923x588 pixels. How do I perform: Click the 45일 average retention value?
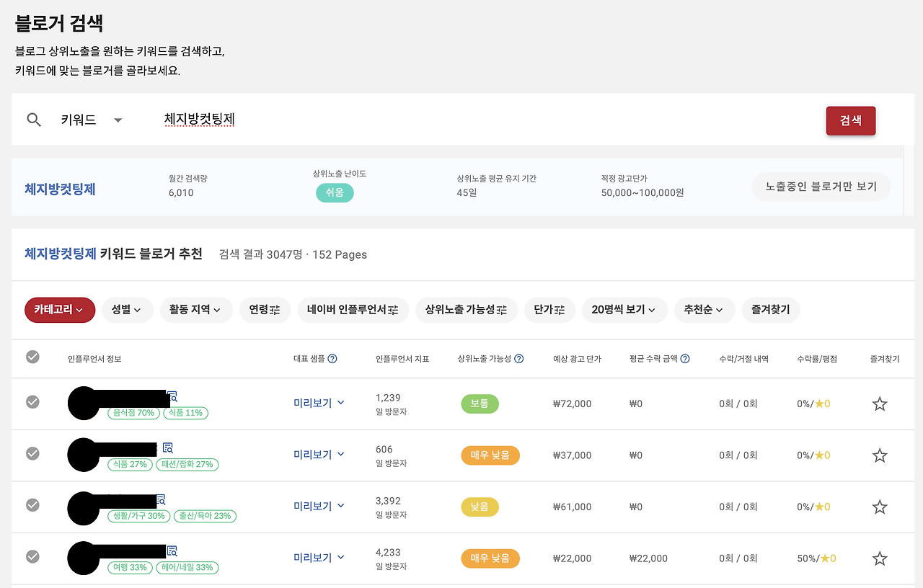click(x=467, y=193)
